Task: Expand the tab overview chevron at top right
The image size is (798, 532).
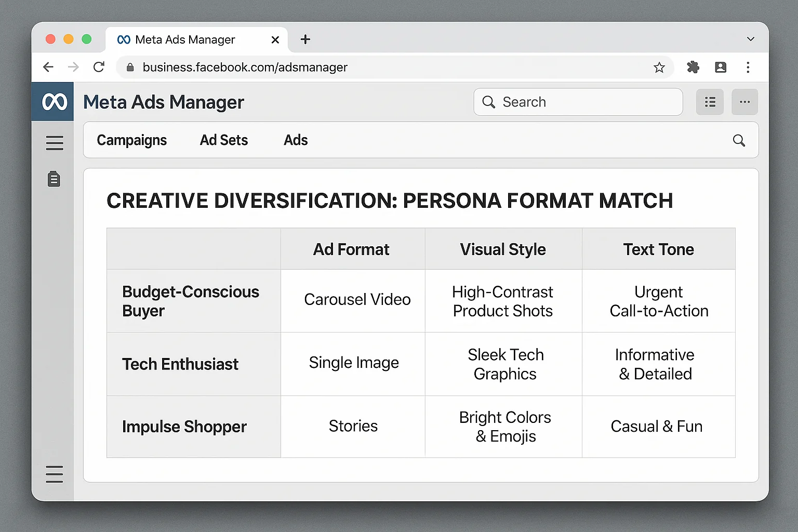Action: [750, 39]
